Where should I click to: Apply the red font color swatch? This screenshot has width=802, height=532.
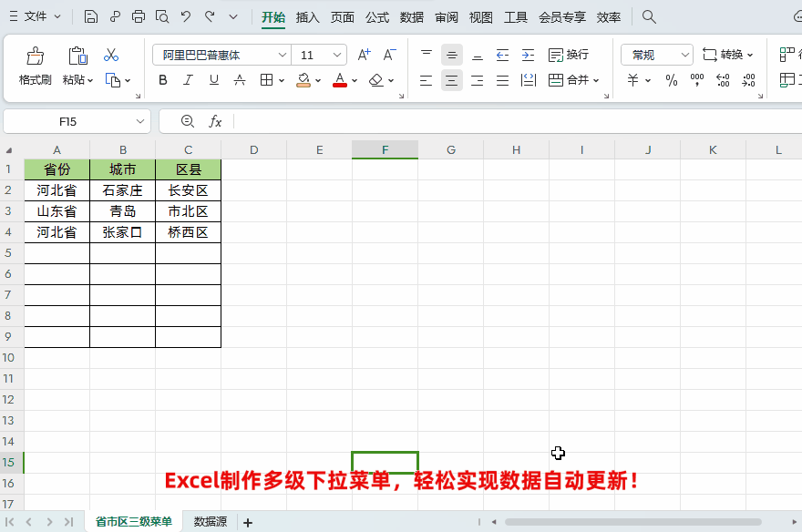(x=340, y=80)
